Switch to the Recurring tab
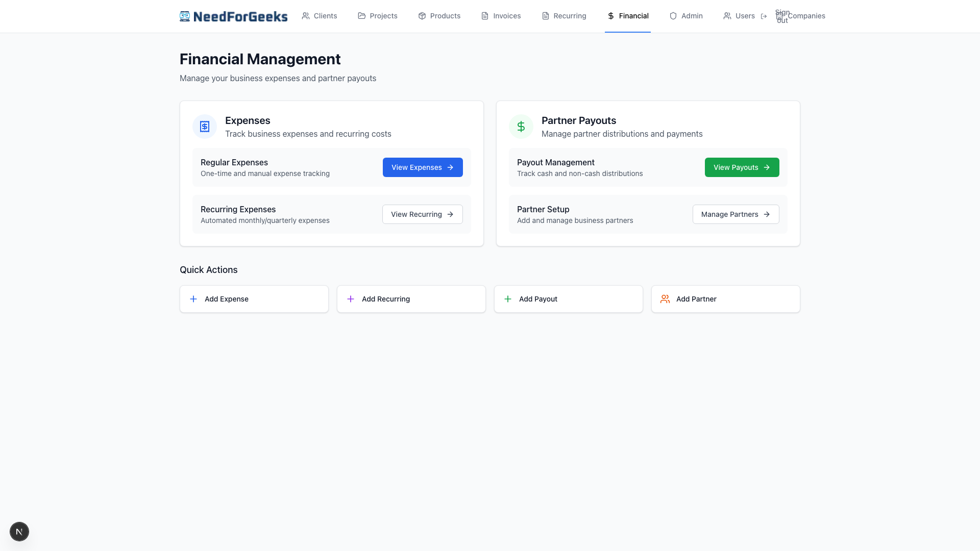 [x=569, y=16]
